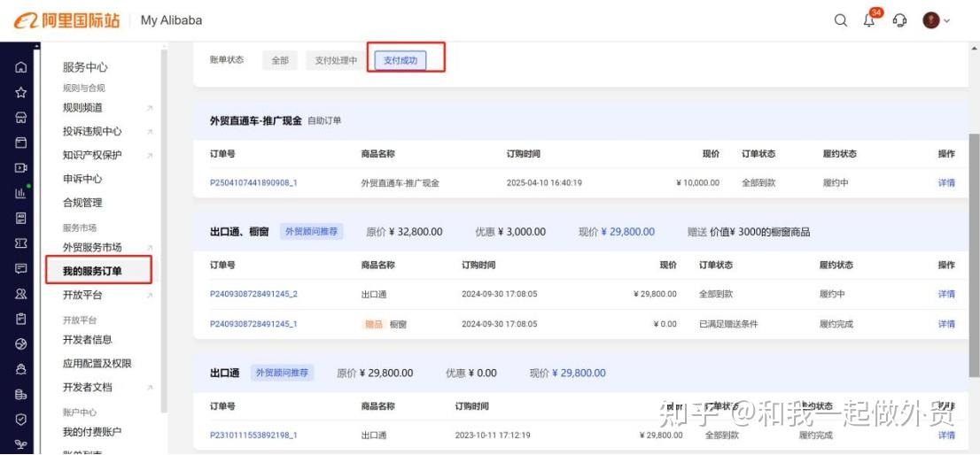Image resolution: width=980 pixels, height=455 pixels.
Task: Click the people customers icon in sidebar
Action: pyautogui.click(x=20, y=293)
